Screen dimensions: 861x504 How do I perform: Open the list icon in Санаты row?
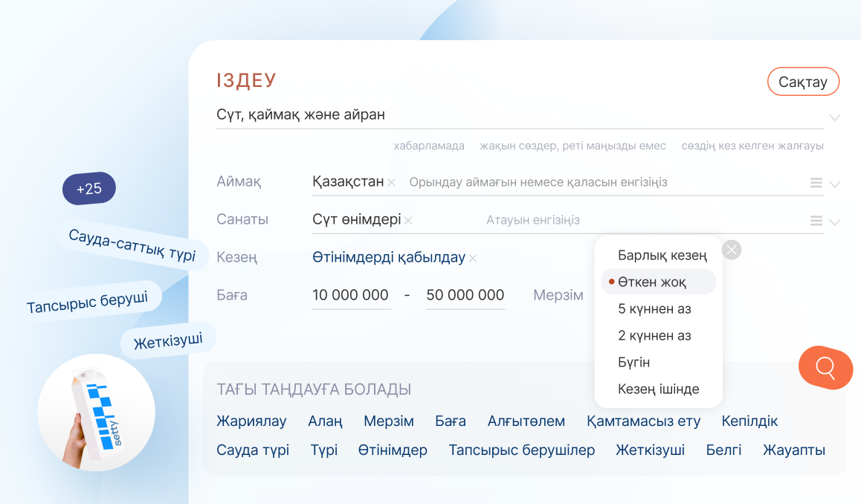(x=816, y=221)
